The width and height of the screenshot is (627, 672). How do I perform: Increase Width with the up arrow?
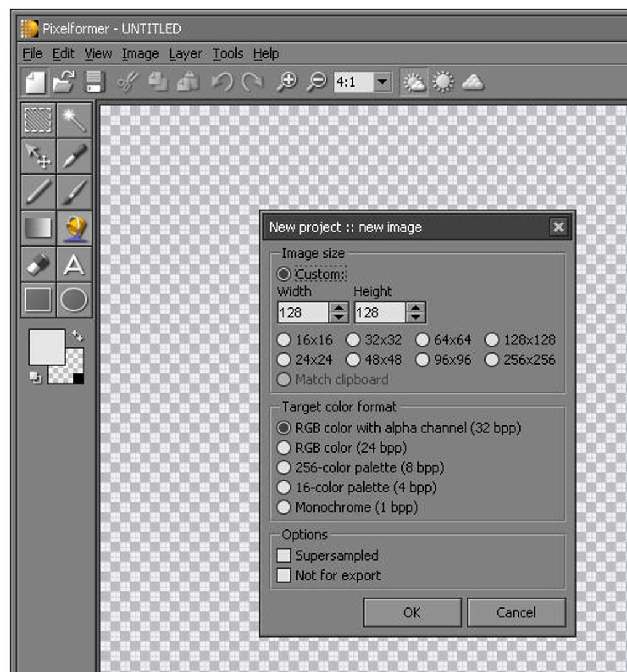pos(339,307)
